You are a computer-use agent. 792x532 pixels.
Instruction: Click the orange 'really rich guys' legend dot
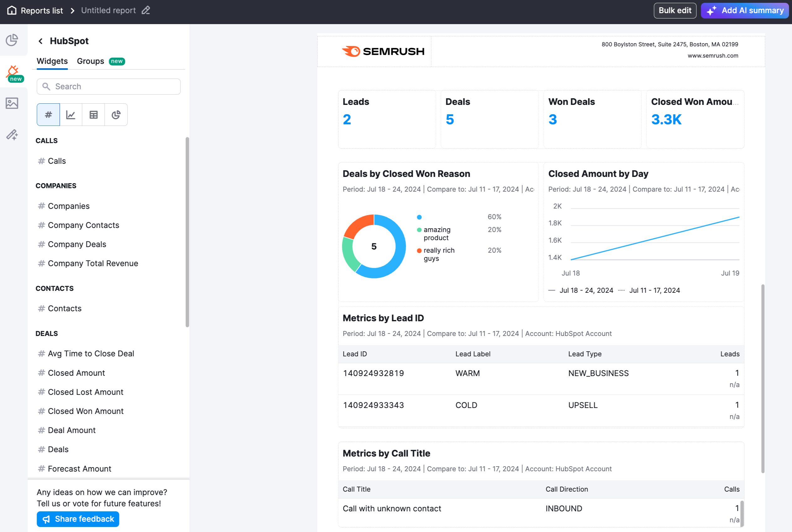419,251
